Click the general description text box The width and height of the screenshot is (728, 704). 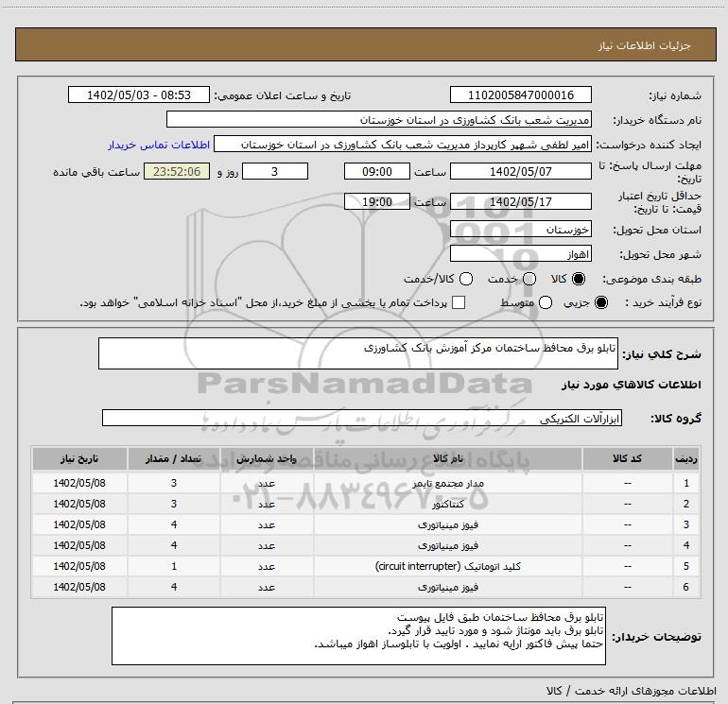click(x=358, y=353)
